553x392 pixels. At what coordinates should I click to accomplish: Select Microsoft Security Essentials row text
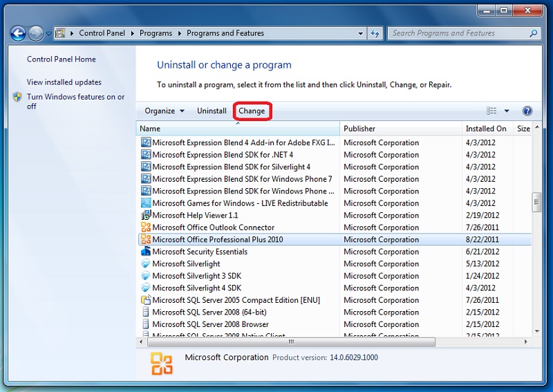click(200, 252)
